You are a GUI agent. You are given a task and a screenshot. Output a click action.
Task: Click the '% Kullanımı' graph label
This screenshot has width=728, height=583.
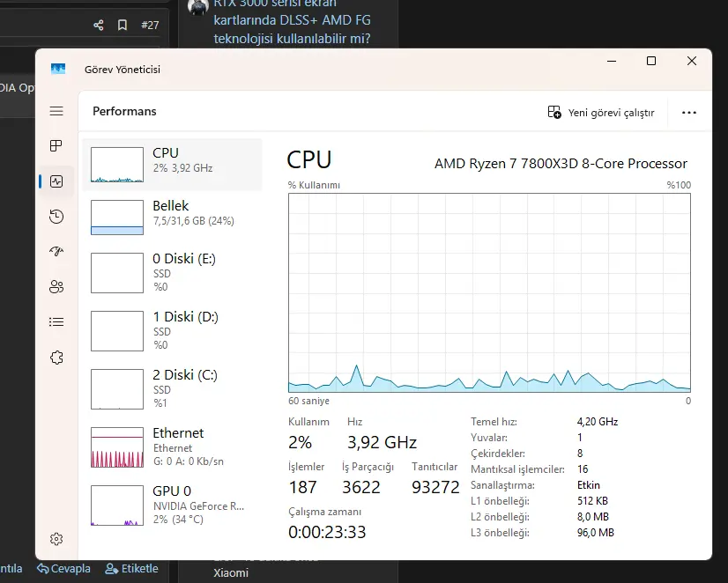[x=314, y=185]
